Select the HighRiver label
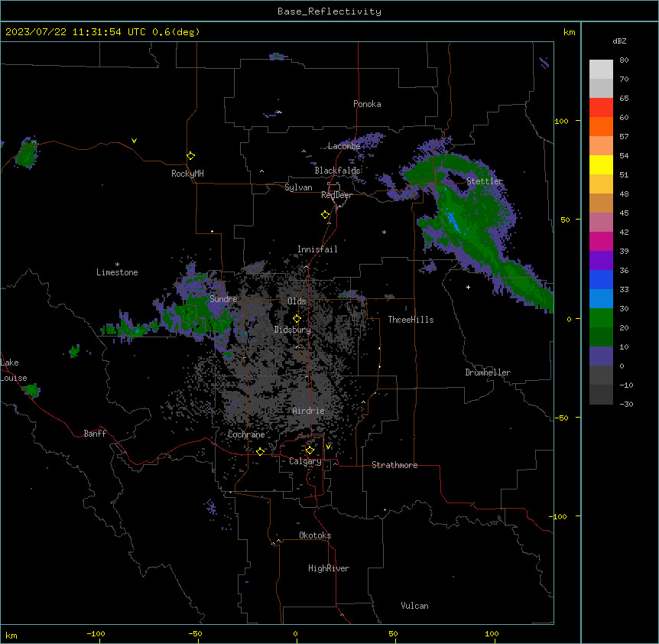Viewport: 659px width, 644px height. click(329, 568)
